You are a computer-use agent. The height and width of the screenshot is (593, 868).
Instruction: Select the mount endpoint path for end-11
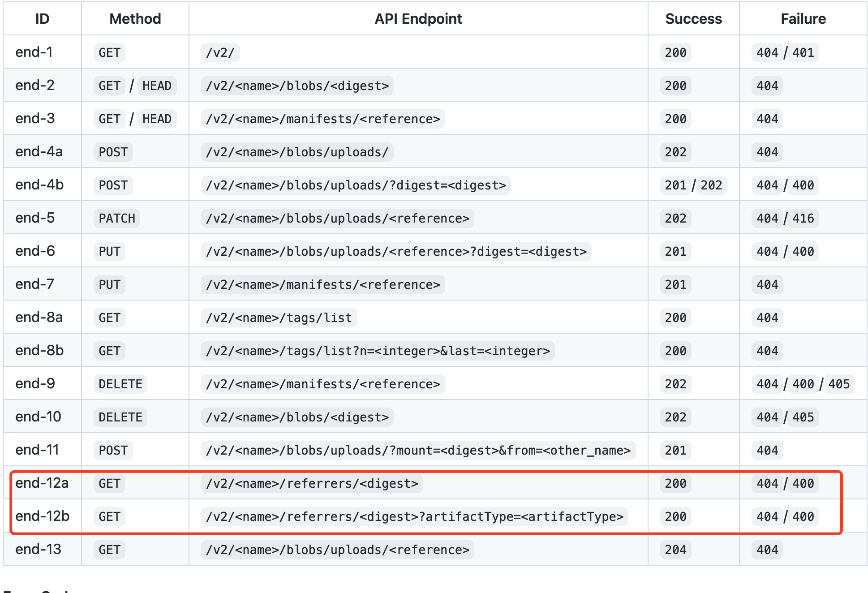tap(418, 450)
